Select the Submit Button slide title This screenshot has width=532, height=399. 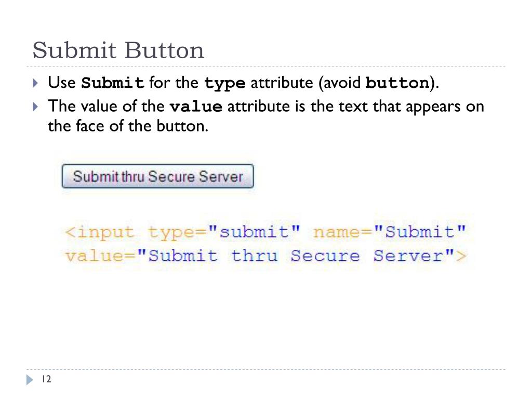[x=118, y=50]
